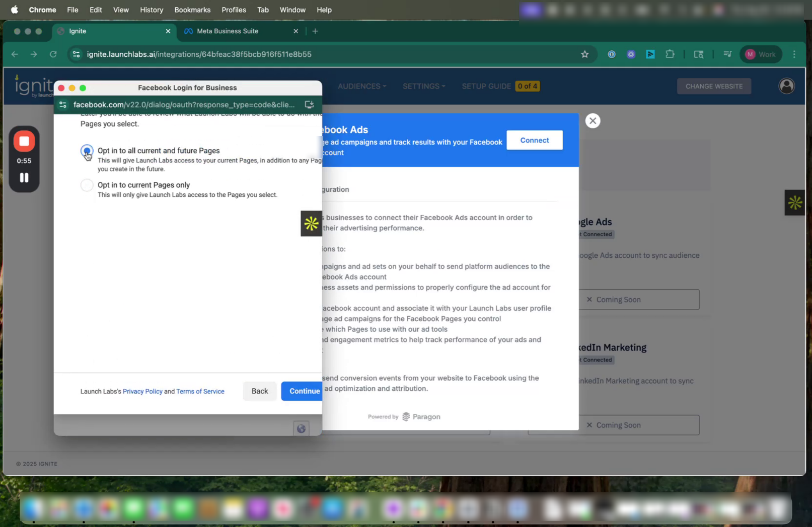Open Launch Labs Privacy Policy link
Image resolution: width=812 pixels, height=527 pixels.
click(142, 391)
